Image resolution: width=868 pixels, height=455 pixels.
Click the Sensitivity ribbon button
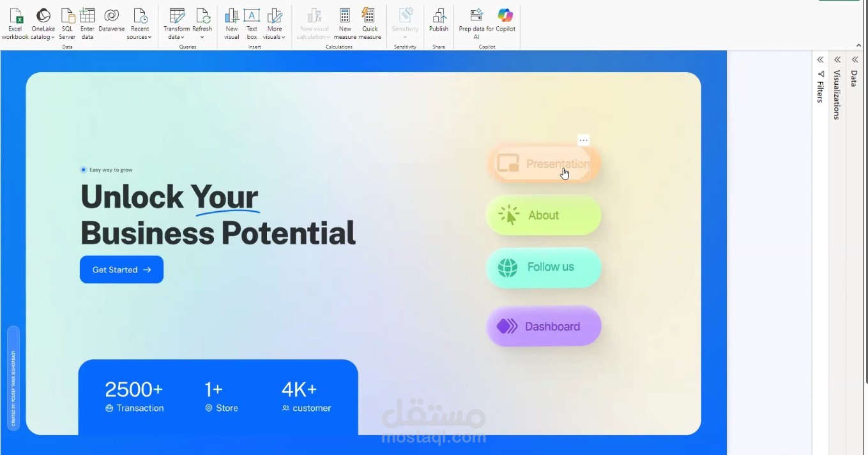tap(405, 24)
